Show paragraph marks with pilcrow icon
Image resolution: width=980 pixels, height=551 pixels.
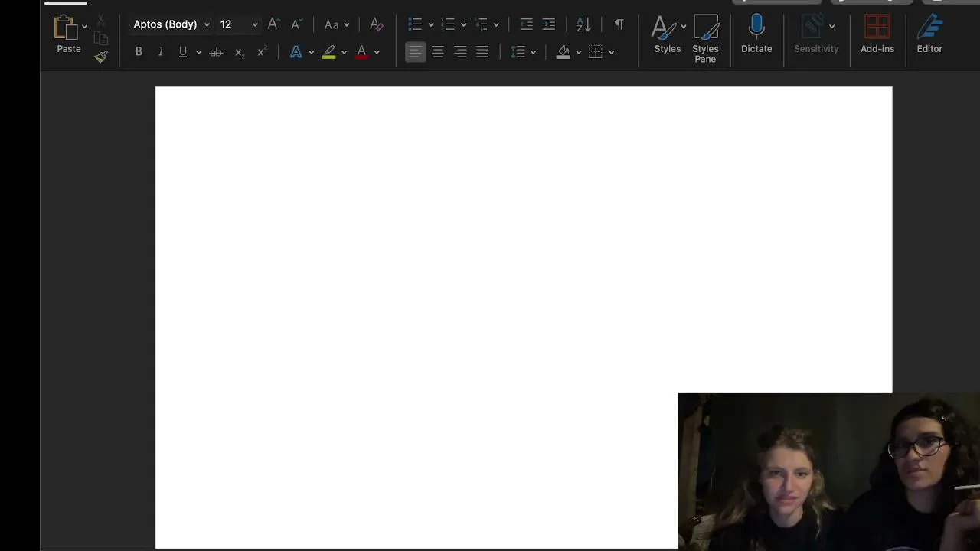pyautogui.click(x=619, y=24)
